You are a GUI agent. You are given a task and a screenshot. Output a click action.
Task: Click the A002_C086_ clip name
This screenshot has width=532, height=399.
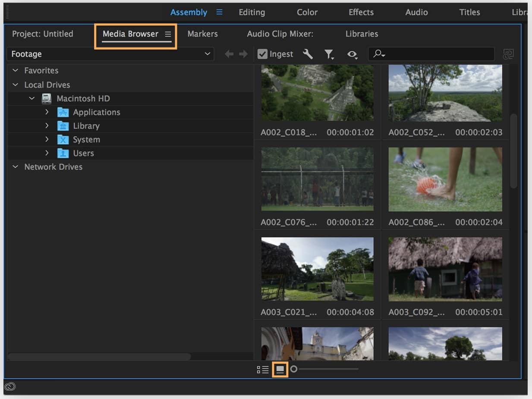coord(417,222)
